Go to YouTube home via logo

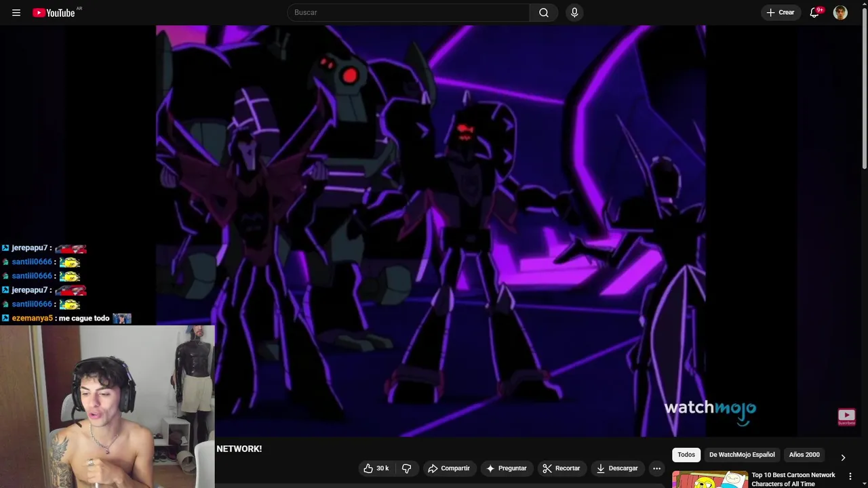54,12
